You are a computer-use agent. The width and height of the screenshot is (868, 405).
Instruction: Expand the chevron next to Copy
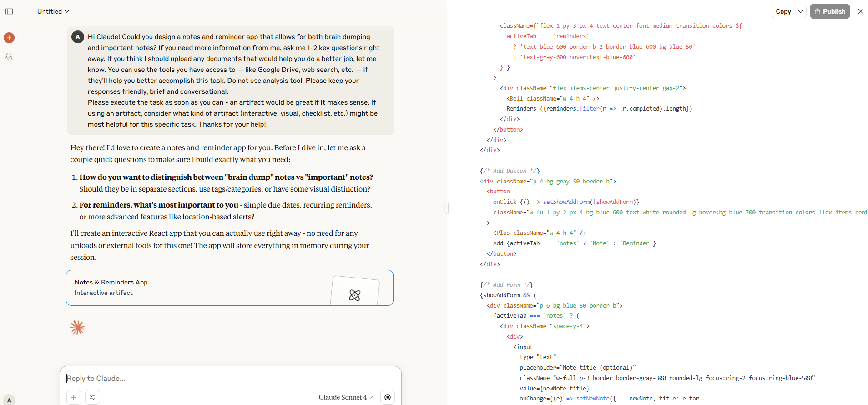coord(801,11)
